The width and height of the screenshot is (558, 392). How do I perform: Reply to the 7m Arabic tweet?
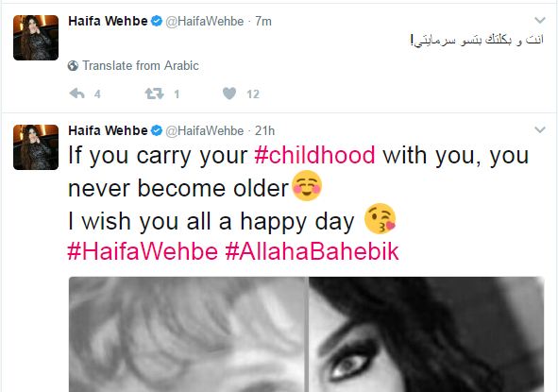tap(76, 94)
